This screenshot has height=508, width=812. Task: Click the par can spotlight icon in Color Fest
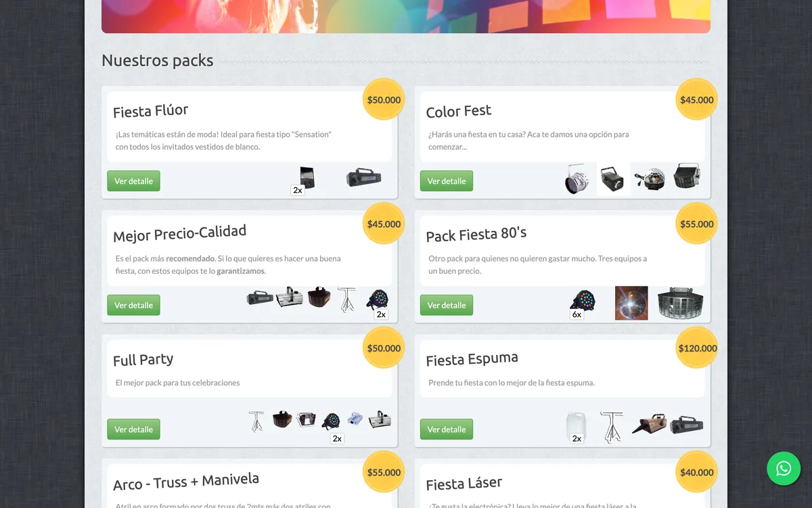[577, 179]
